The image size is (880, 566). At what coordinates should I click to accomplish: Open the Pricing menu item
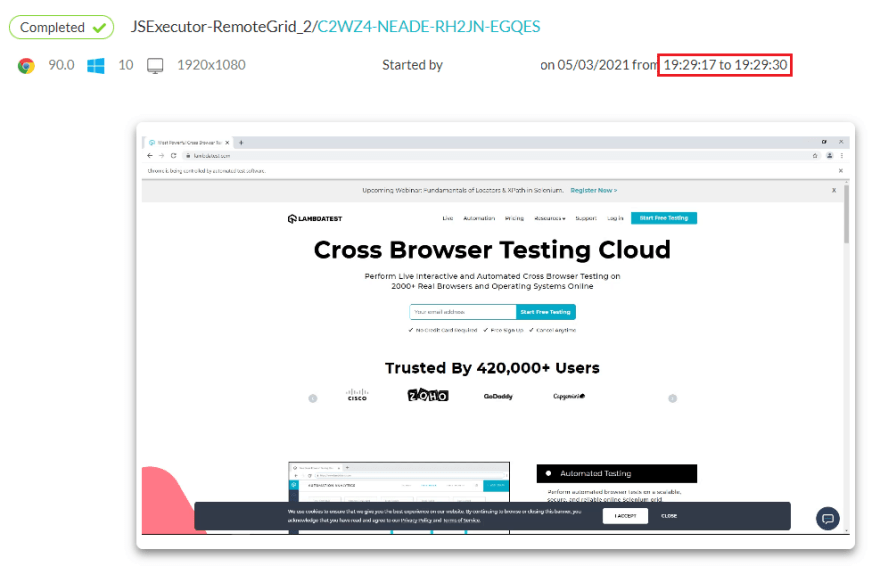(x=514, y=218)
